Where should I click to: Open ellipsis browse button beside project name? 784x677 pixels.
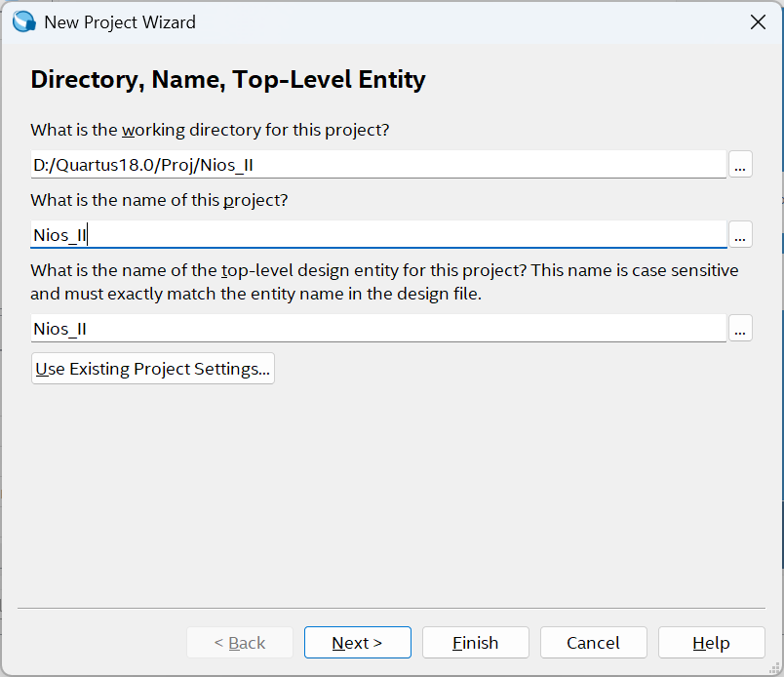(740, 234)
